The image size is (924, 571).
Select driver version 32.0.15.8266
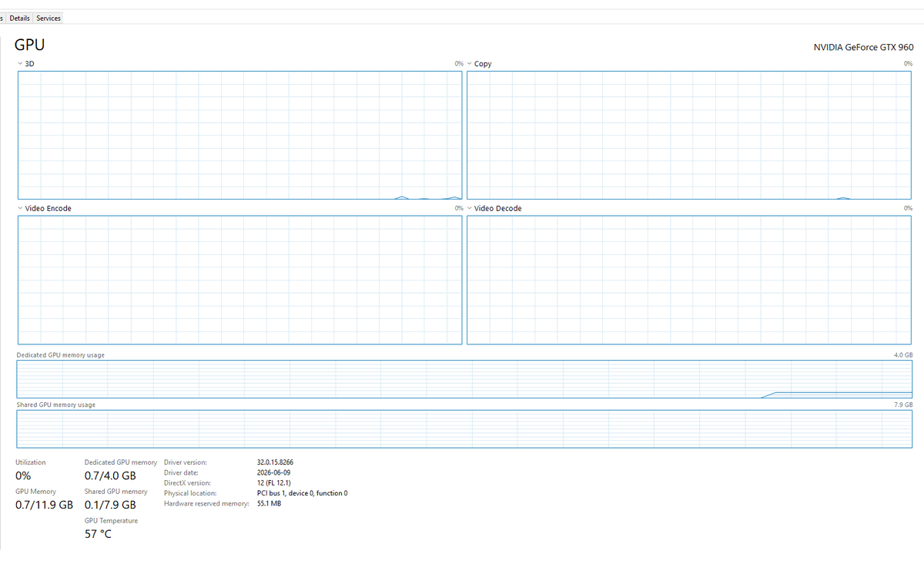pos(275,462)
